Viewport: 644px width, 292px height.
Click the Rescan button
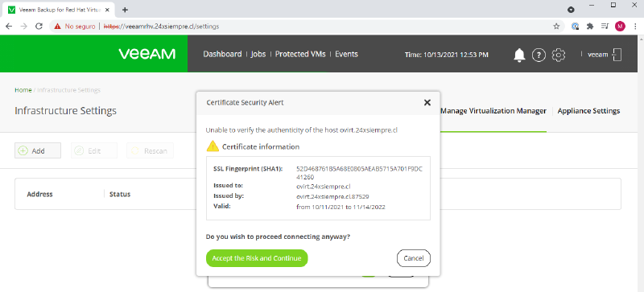(x=150, y=150)
